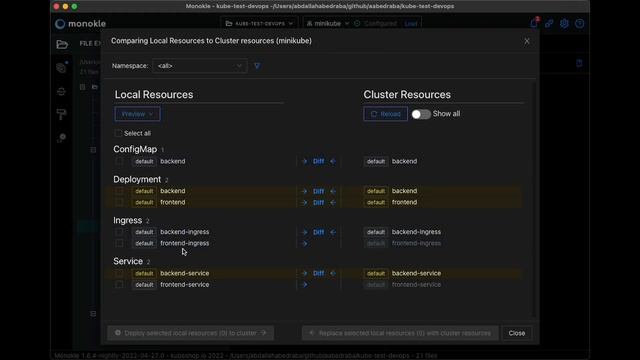Open the Helm sidebar icon
The width and height of the screenshot is (640, 360).
(61, 91)
